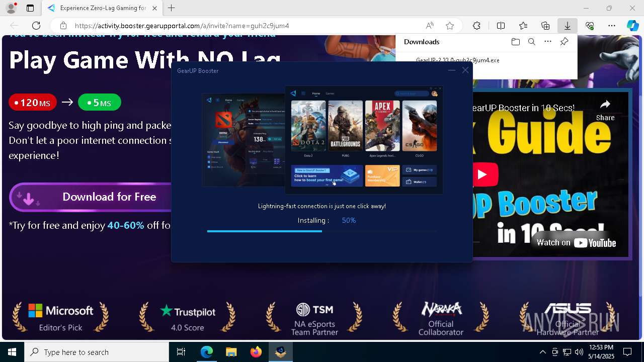644x362 pixels.
Task: Toggle split screen view icon
Action: pyautogui.click(x=501, y=26)
